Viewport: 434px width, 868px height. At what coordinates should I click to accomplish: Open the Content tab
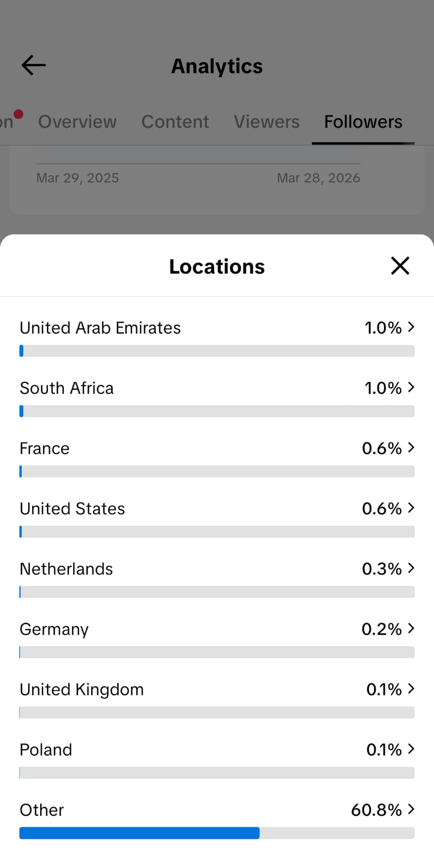click(x=175, y=122)
